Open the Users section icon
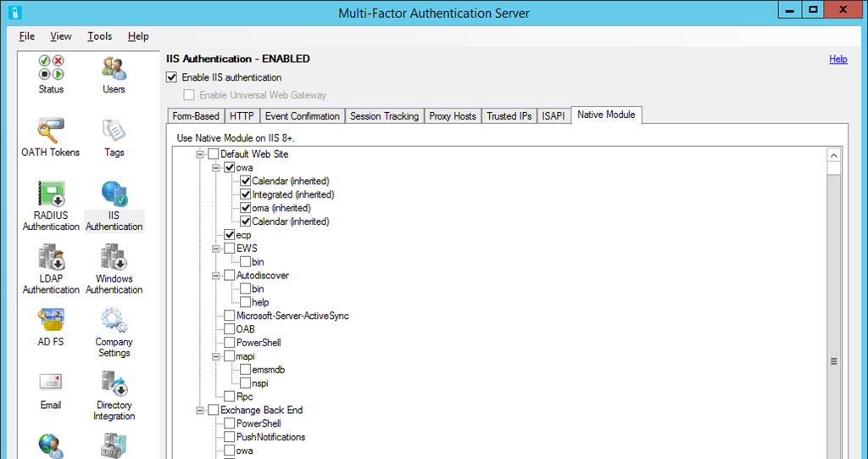 coord(114,74)
